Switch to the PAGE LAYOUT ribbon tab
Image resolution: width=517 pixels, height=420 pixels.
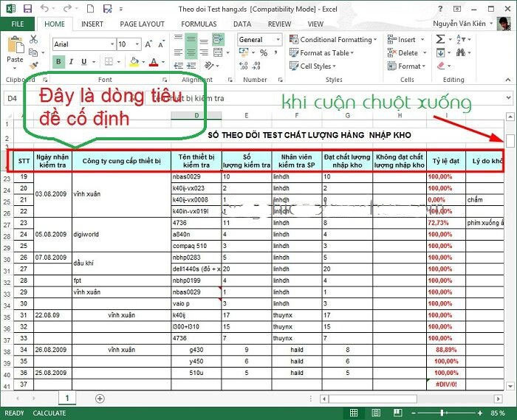pos(142,24)
